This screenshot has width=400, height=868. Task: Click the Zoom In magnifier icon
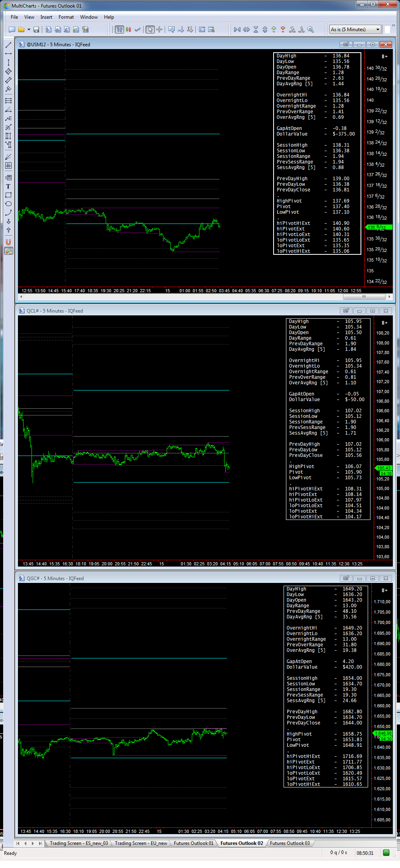pos(311,30)
